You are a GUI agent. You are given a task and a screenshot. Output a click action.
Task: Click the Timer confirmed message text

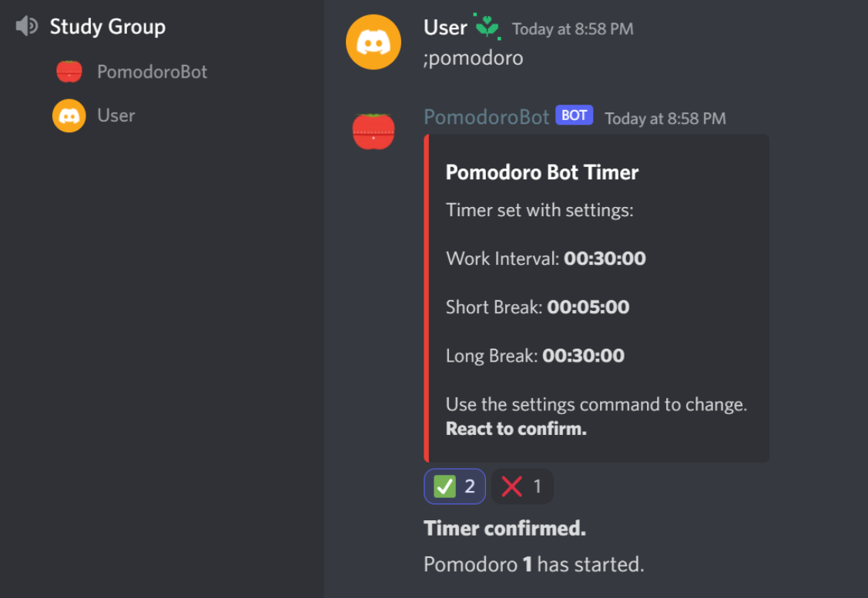pos(504,528)
